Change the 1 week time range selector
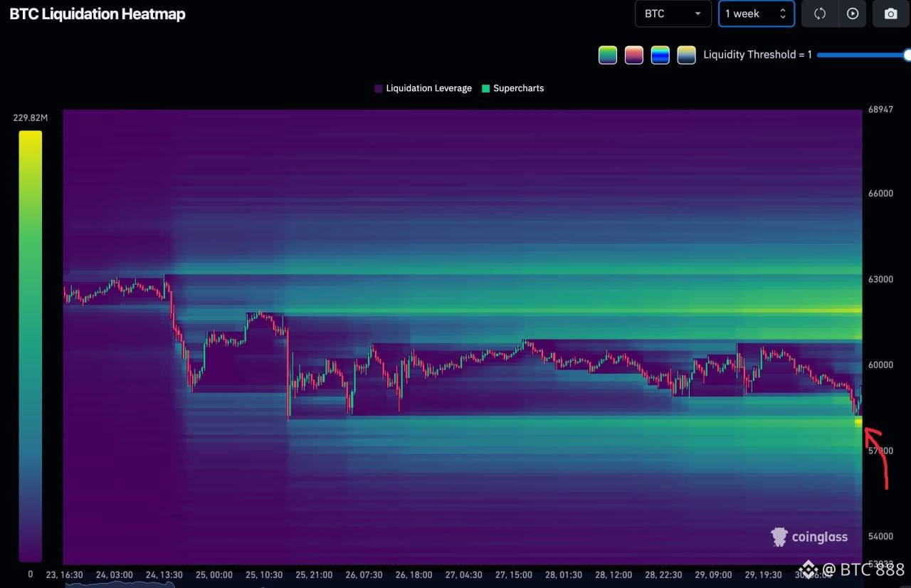Image resolution: width=911 pixels, height=588 pixels. (x=756, y=14)
